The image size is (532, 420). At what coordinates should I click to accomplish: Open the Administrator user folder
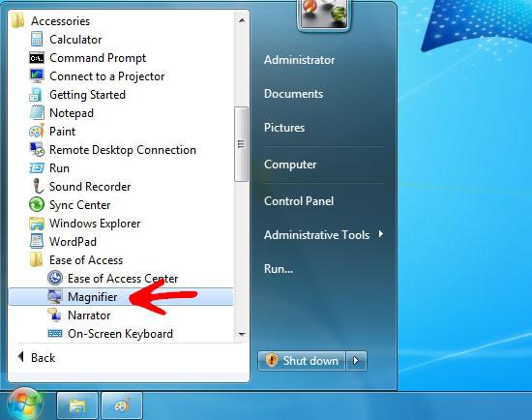pos(299,60)
